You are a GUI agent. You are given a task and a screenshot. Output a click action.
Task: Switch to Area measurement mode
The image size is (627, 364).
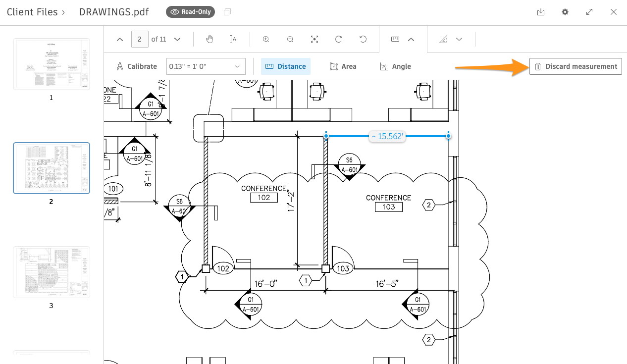(343, 66)
